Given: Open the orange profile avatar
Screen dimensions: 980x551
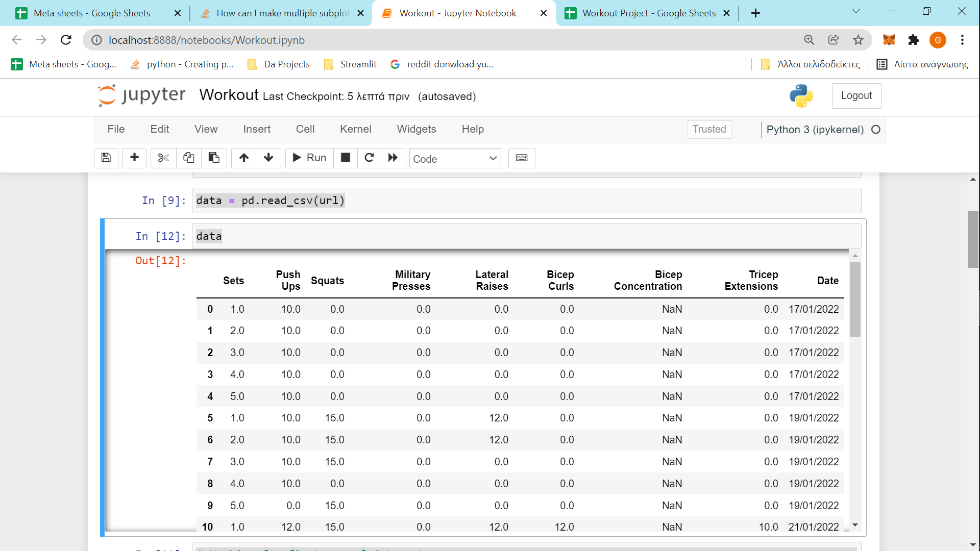Looking at the screenshot, I should pos(938,40).
